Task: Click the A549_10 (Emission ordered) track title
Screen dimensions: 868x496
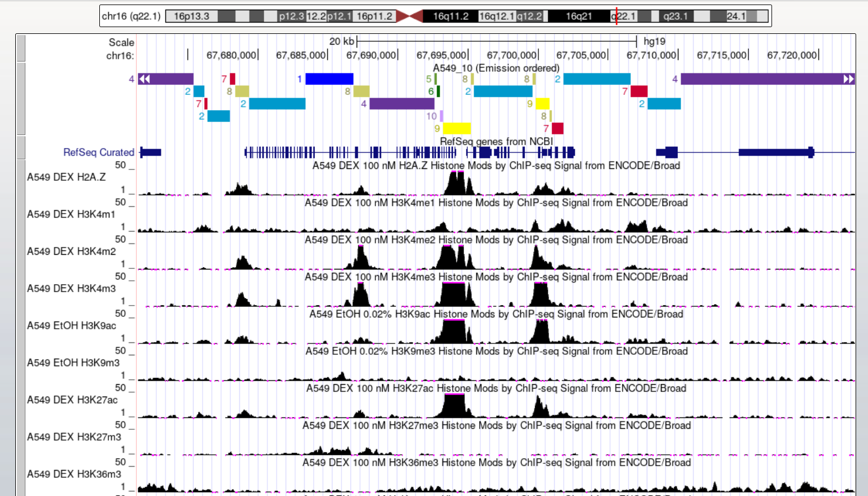Action: [496, 68]
